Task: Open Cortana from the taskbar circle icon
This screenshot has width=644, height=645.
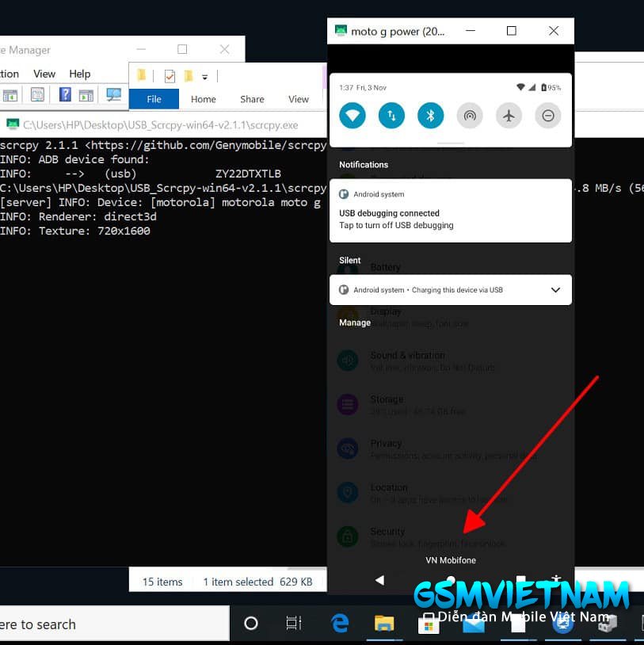Action: tap(251, 623)
